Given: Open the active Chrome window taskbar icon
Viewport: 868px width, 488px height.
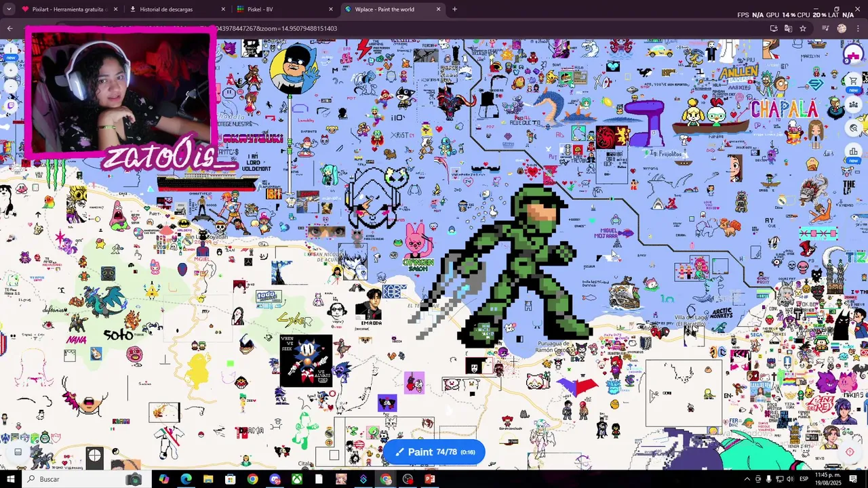Looking at the screenshot, I should 385,479.
